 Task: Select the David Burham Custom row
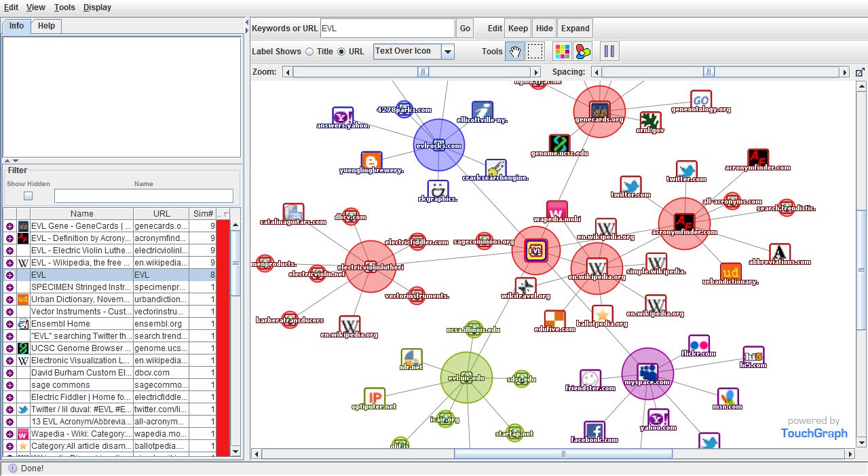(110, 373)
